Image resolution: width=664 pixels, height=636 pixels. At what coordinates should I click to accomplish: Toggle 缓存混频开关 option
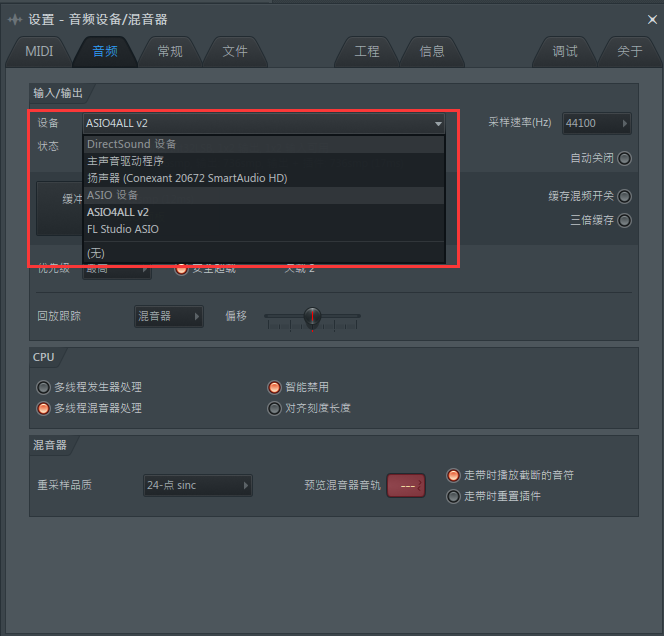click(624, 196)
